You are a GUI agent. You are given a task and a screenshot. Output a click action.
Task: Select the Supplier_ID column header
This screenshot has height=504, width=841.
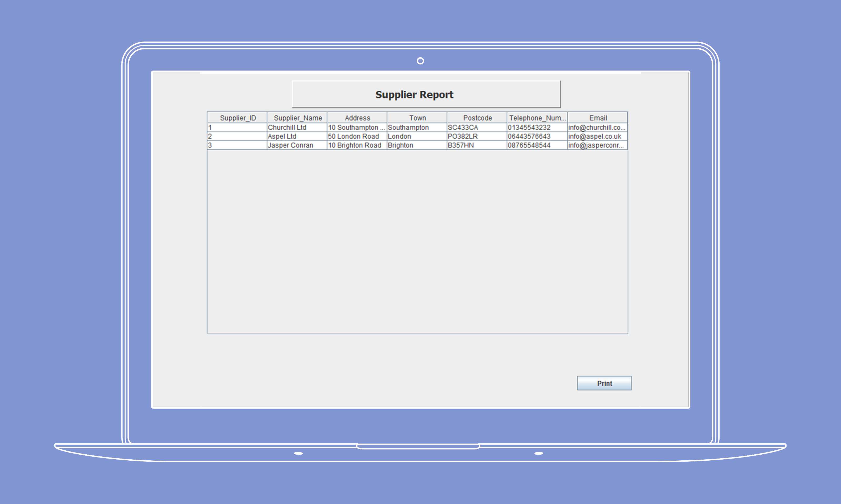tap(237, 117)
